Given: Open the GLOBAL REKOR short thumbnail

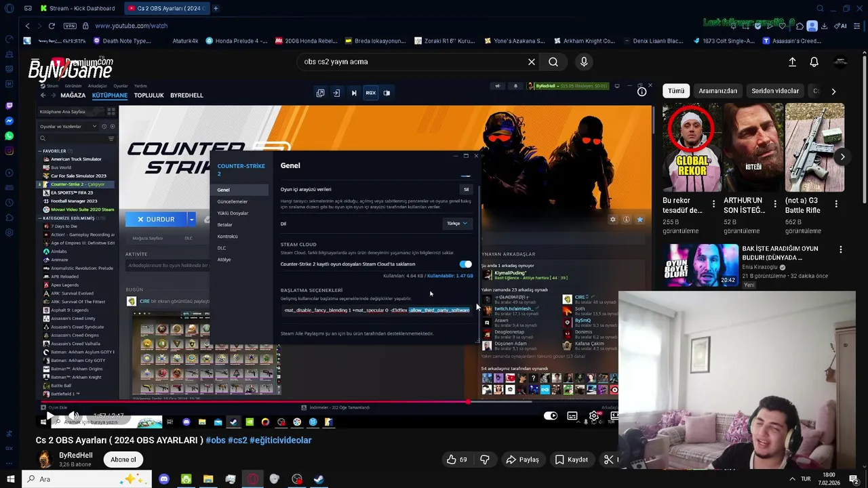Looking at the screenshot, I should [x=691, y=147].
